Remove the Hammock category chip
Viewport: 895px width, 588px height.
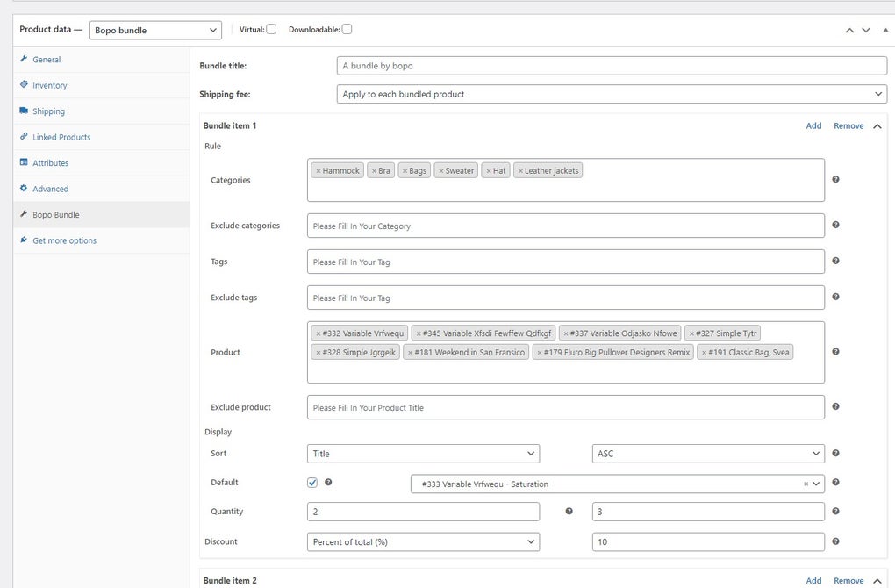click(319, 169)
